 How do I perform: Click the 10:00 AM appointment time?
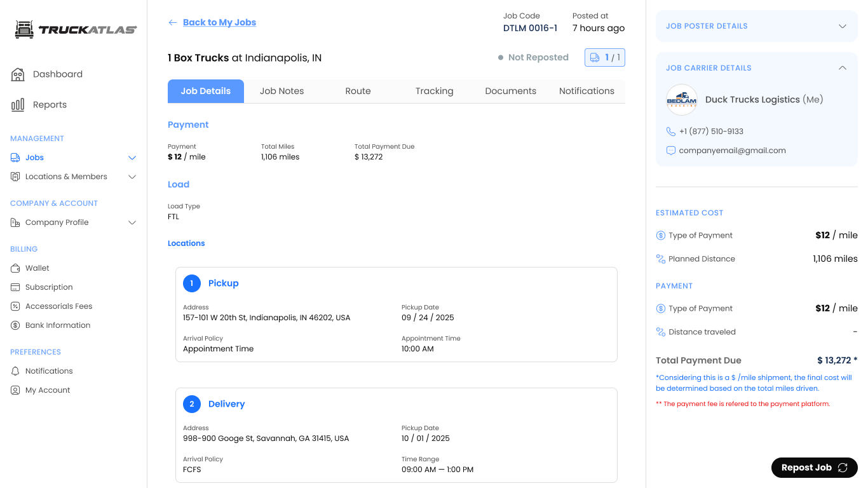[x=417, y=349]
